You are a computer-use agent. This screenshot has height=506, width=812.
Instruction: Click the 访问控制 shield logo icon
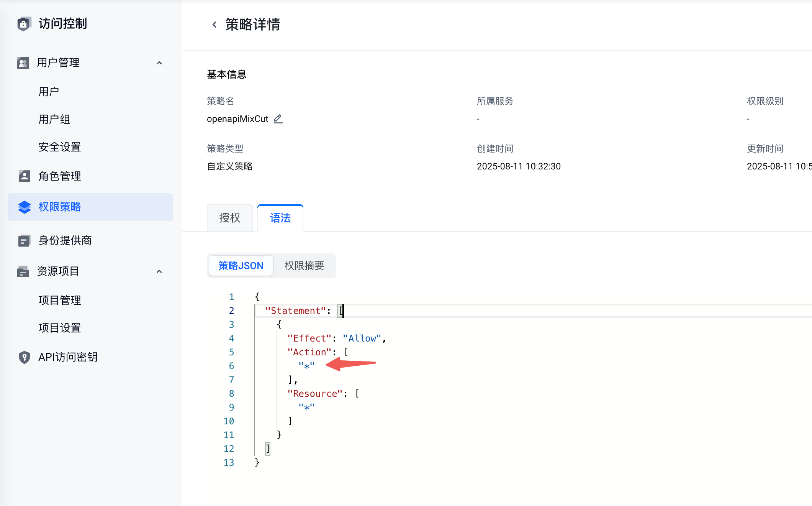click(24, 24)
